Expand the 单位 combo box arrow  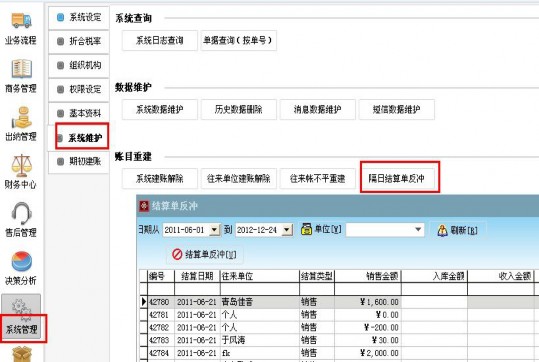pos(418,229)
